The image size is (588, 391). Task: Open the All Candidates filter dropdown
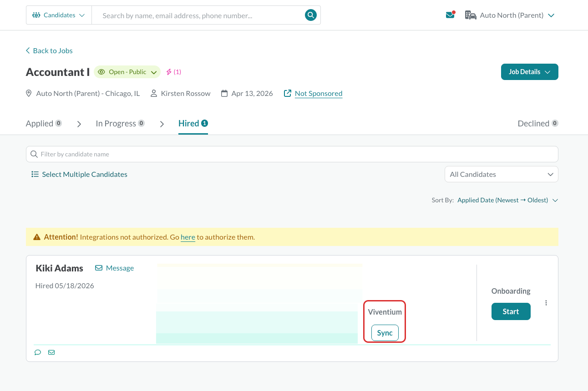tap(502, 174)
